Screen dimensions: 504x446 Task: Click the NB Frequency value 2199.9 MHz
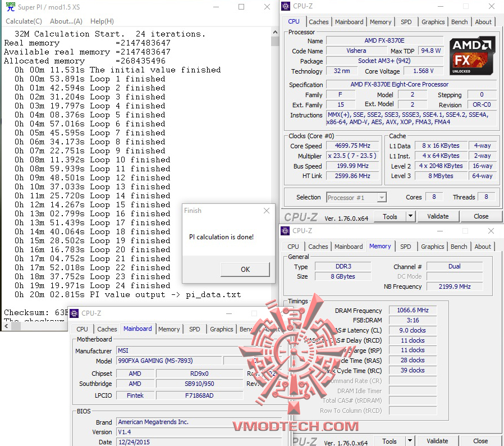455,286
